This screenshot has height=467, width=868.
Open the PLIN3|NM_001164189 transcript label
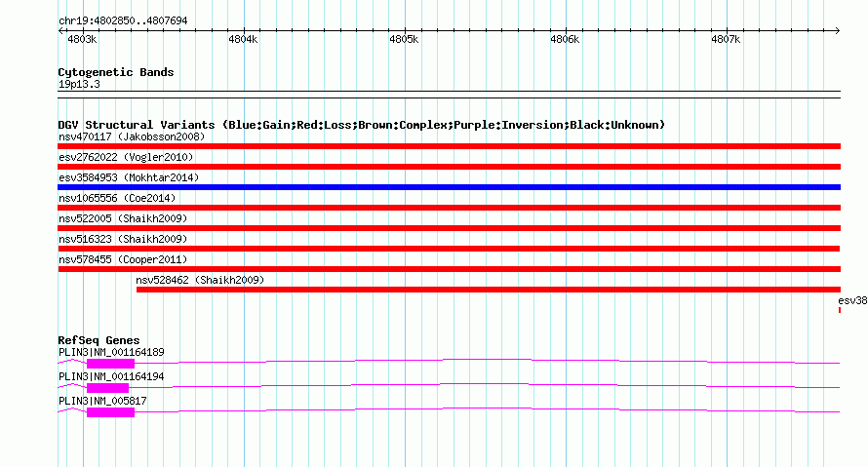[x=111, y=353]
